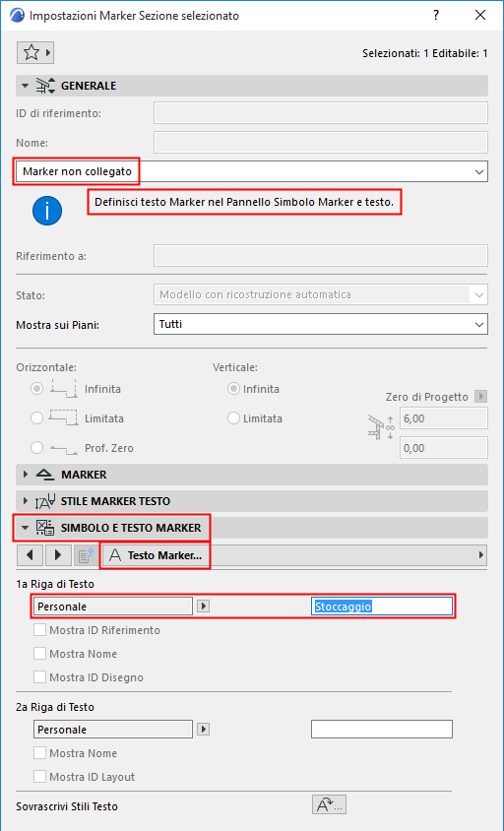Expand the MARKER panel
504x831 pixels.
(25, 475)
